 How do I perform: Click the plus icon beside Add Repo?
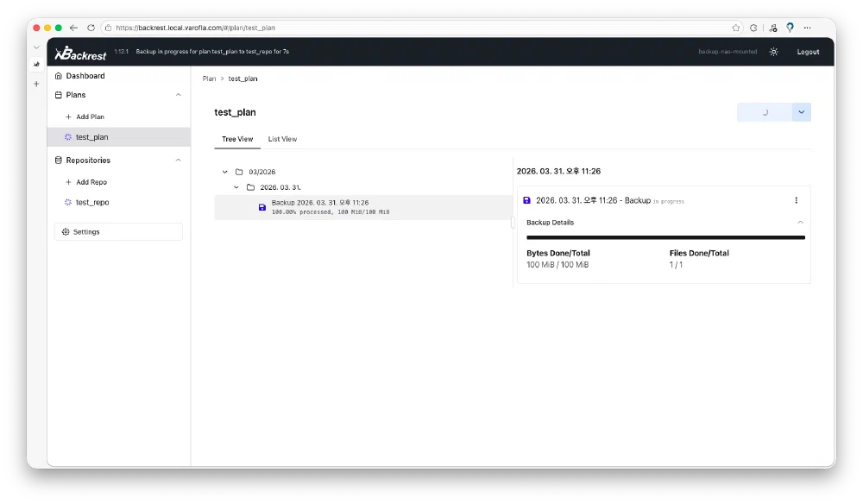[x=69, y=182]
